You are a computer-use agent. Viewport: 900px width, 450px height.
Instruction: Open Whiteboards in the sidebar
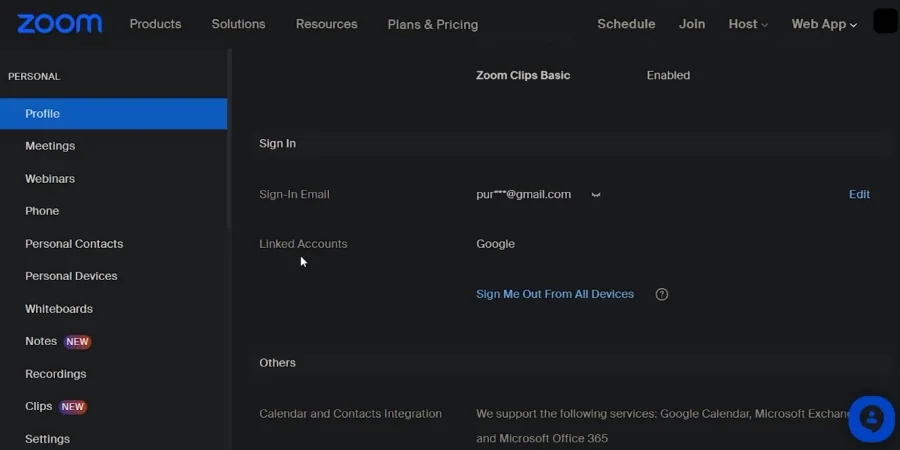point(59,309)
